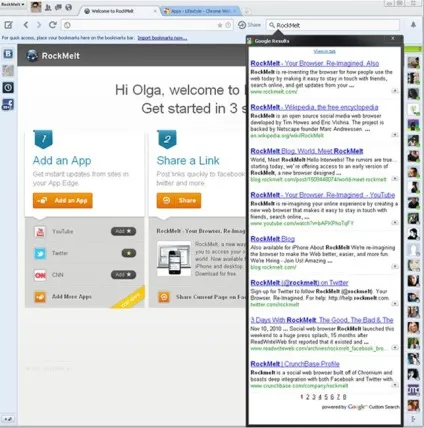The image size is (424, 428).
Task: Switch to the Apps - Lifestyle tab
Action: coord(200,11)
